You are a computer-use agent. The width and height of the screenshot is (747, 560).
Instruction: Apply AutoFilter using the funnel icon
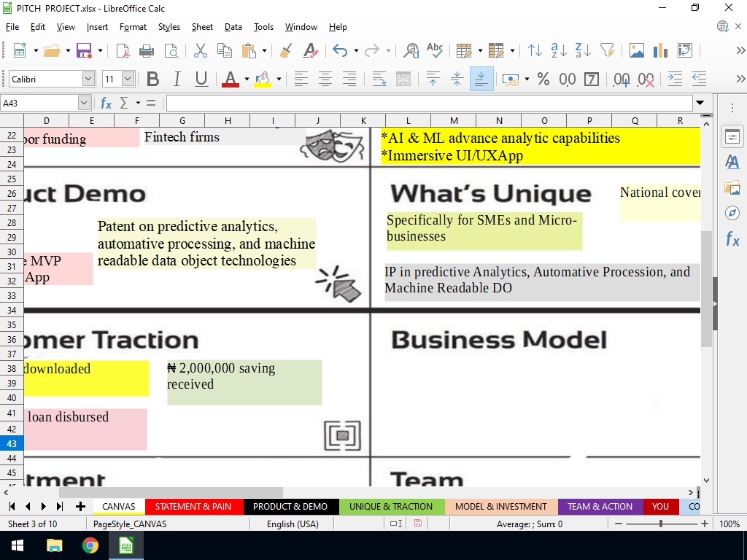coord(607,50)
